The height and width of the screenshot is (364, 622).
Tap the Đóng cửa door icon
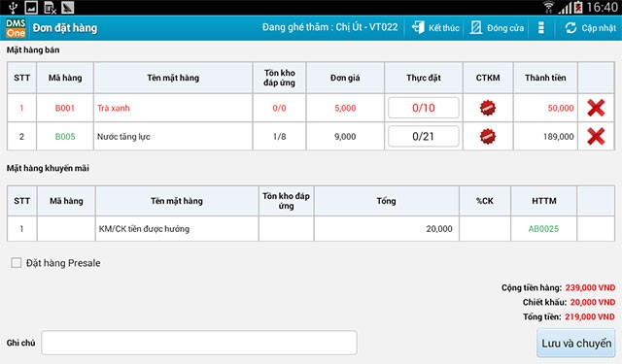(476, 27)
